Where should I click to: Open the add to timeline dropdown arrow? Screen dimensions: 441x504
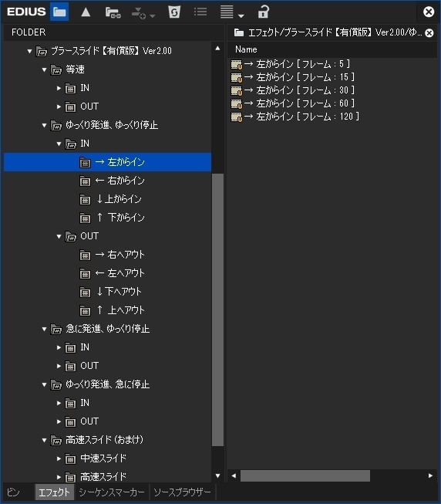pos(153,15)
